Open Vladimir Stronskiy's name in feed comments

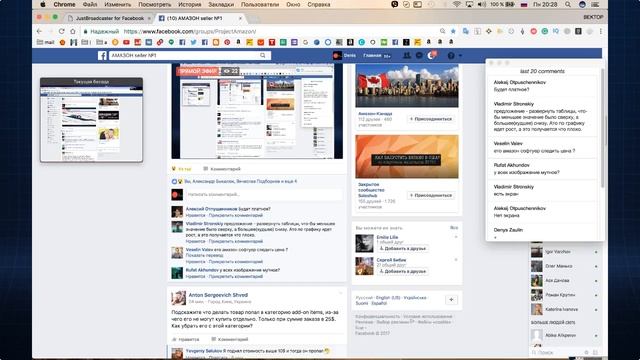click(204, 224)
